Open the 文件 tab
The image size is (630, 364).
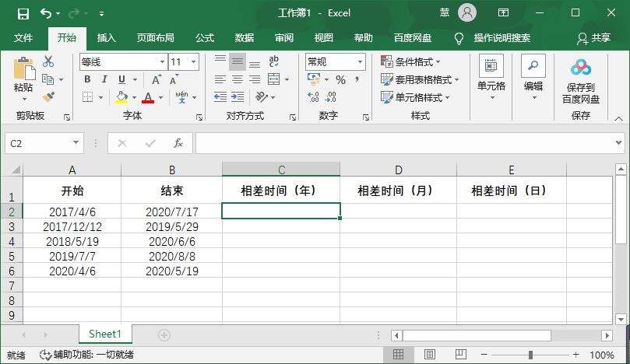click(23, 38)
